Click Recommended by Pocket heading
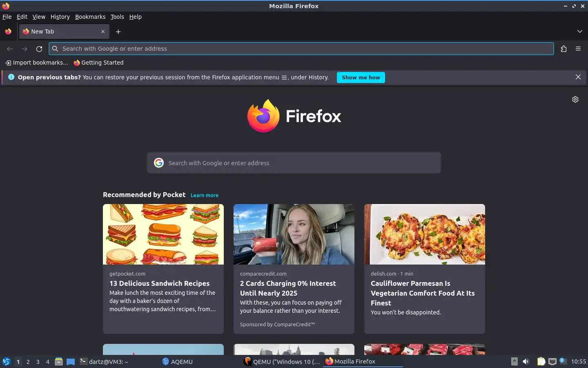The image size is (588, 368). point(144,195)
